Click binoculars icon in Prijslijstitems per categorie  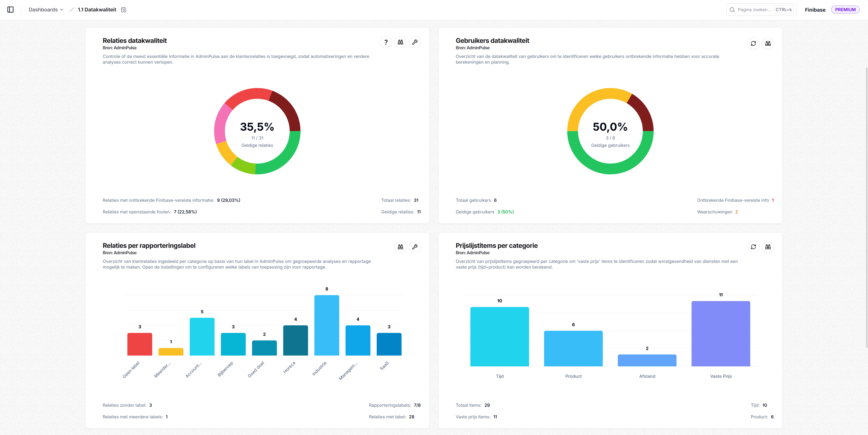pos(768,247)
